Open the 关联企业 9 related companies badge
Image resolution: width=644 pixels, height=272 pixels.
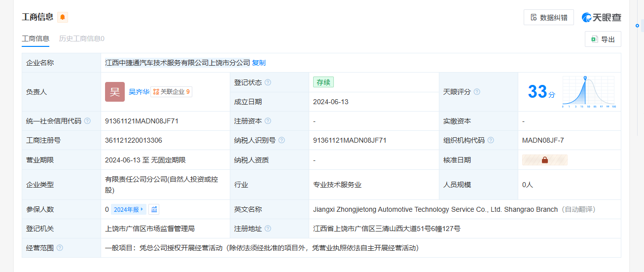[x=171, y=92]
